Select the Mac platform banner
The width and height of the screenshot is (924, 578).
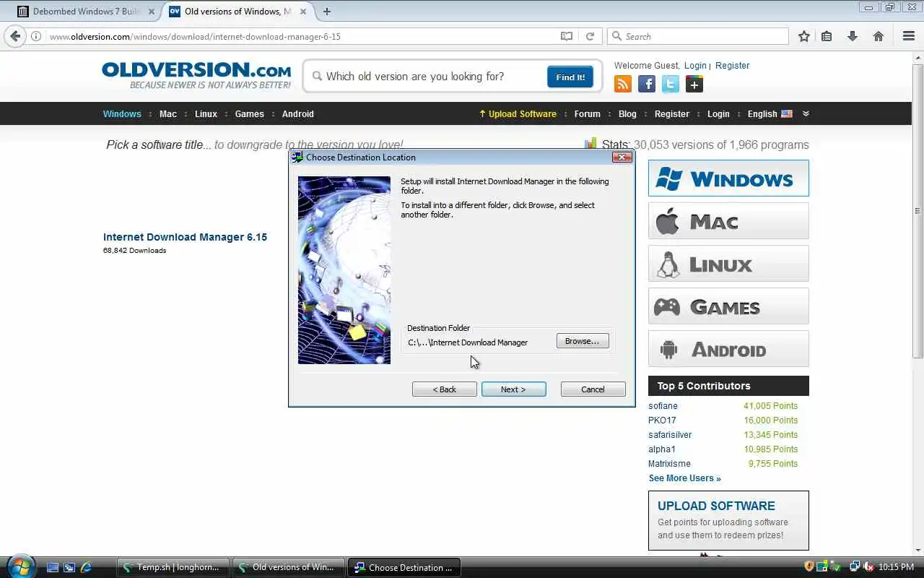(728, 221)
